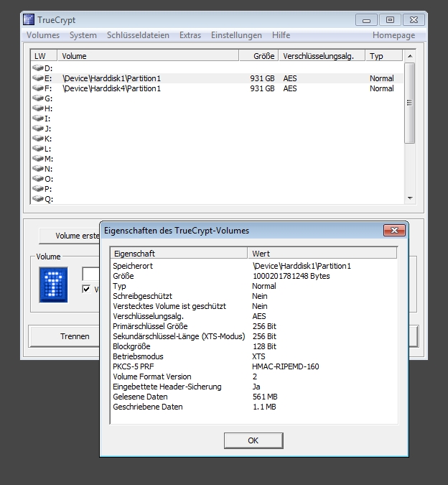
Task: Click the Eigenschaft column header
Action: [x=179, y=254]
